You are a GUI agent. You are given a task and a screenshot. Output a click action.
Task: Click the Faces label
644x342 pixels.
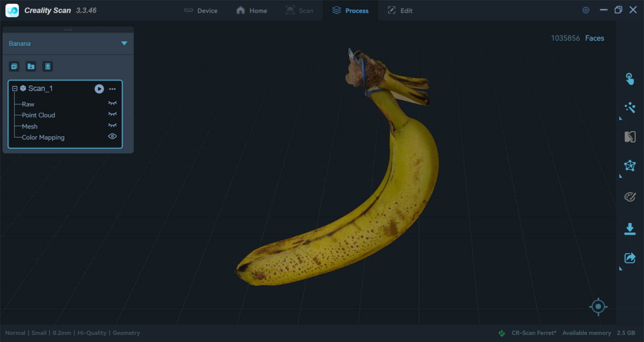pos(594,38)
